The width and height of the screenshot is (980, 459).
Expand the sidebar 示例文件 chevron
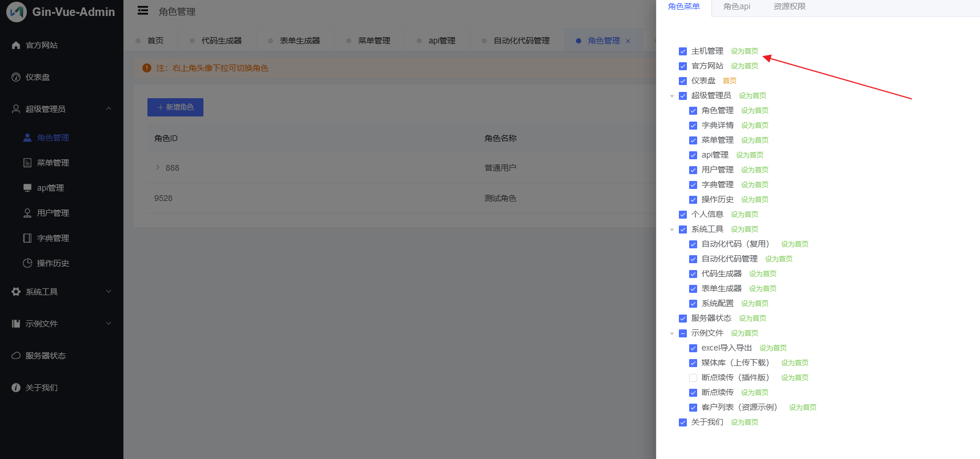point(109,323)
